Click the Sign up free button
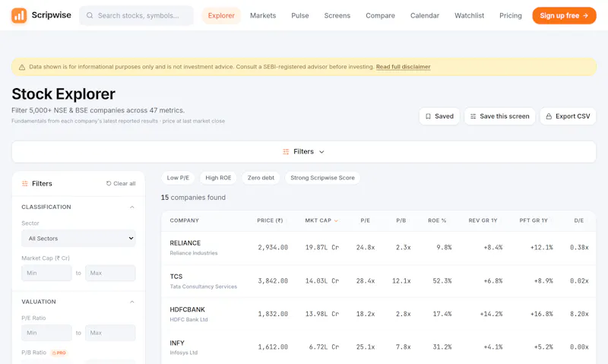This screenshot has width=608, height=364. tap(564, 15)
